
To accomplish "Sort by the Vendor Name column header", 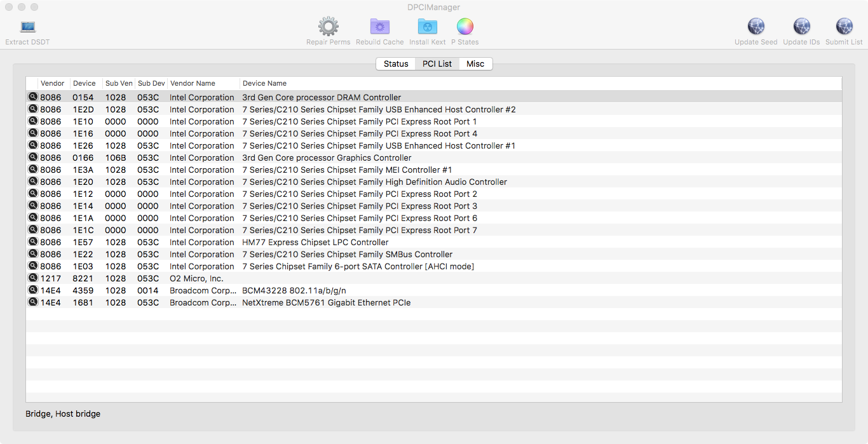I will (x=203, y=83).
